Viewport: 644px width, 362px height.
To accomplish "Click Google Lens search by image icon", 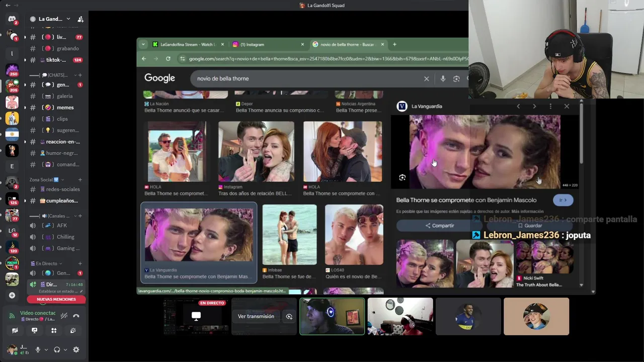I will (x=456, y=79).
